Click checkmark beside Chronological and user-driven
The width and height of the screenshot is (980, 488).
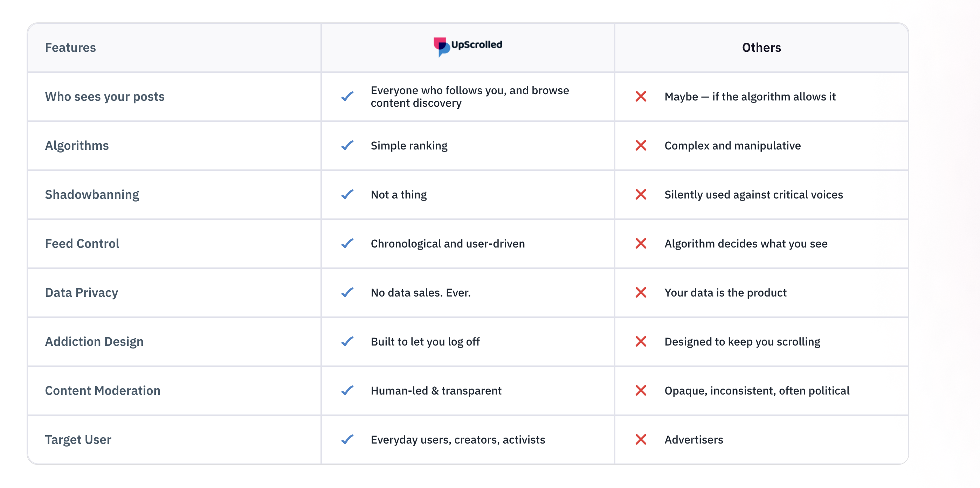click(x=347, y=243)
